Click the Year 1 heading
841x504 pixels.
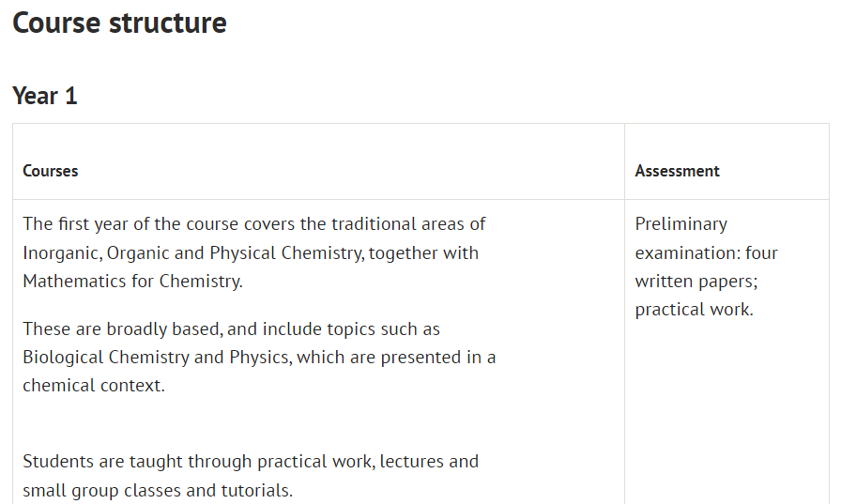tap(45, 96)
